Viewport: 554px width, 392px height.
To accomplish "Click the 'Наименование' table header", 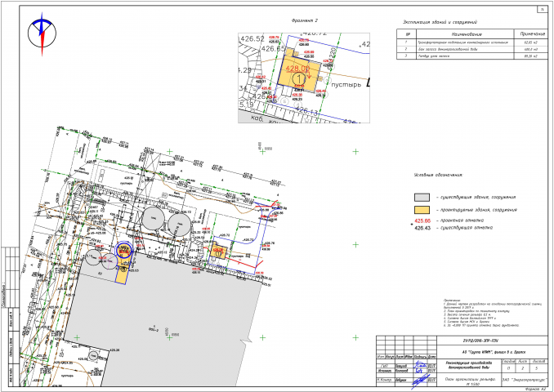I will click(467, 34).
